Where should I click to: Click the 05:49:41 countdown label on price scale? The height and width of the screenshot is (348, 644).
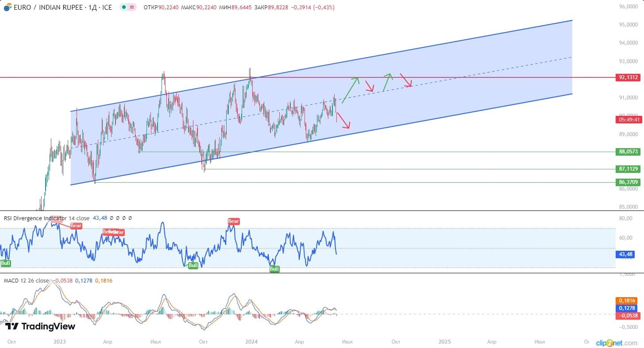[x=628, y=120]
